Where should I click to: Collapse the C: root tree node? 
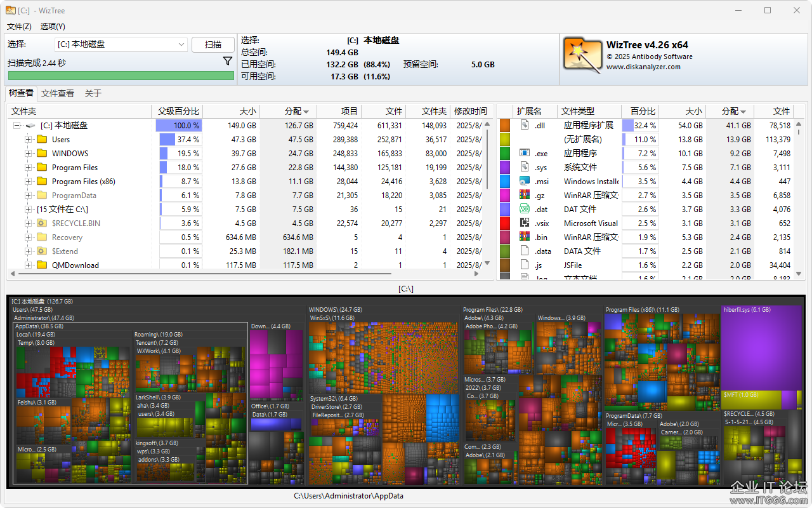pyautogui.click(x=17, y=126)
